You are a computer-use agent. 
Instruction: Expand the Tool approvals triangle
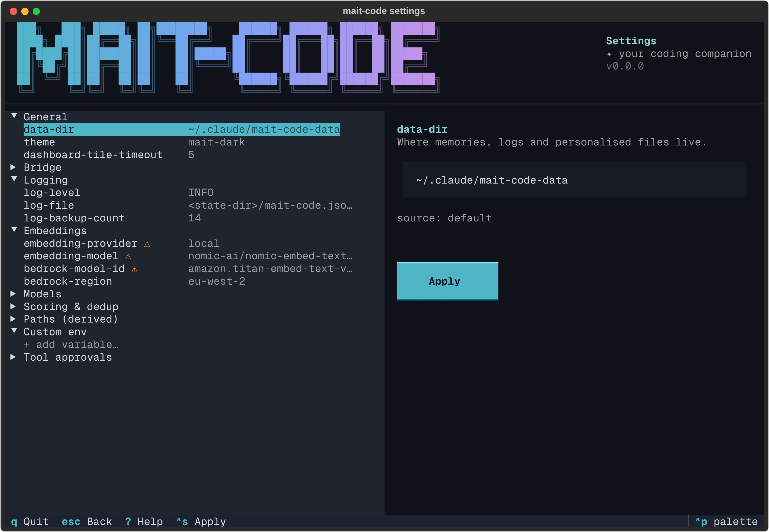13,357
